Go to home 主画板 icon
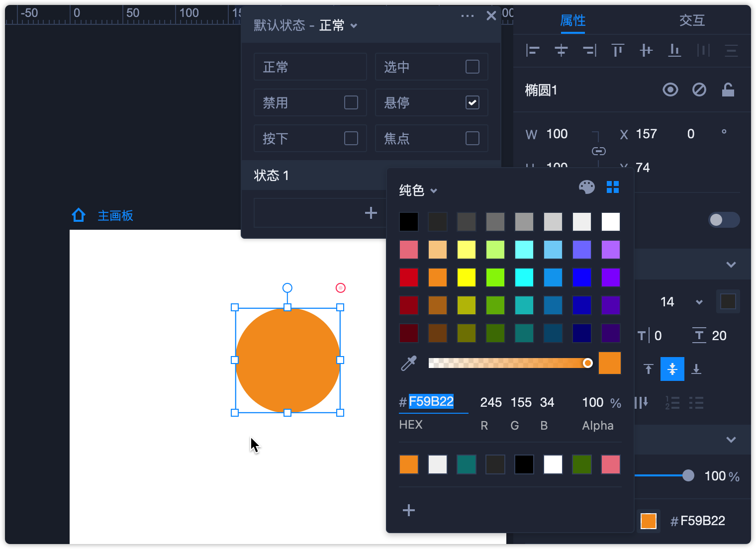 [x=79, y=215]
